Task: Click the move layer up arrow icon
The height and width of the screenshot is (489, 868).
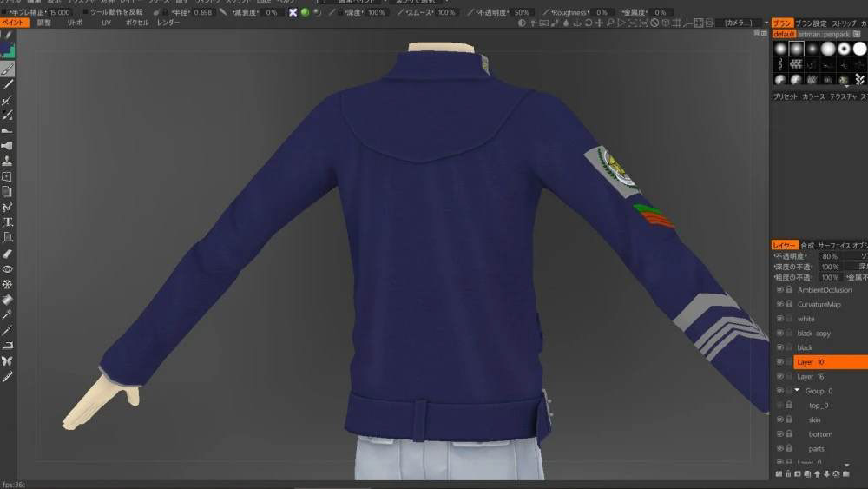Action: [x=817, y=474]
